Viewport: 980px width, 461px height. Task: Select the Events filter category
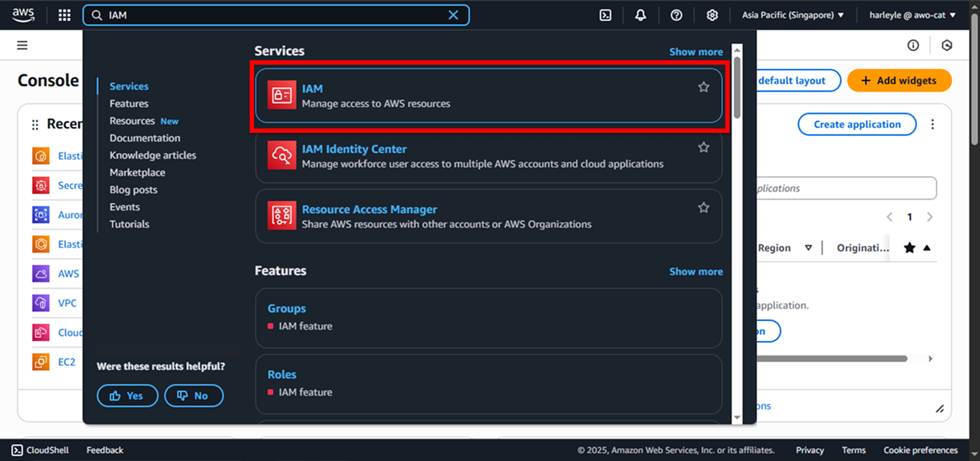tap(125, 207)
